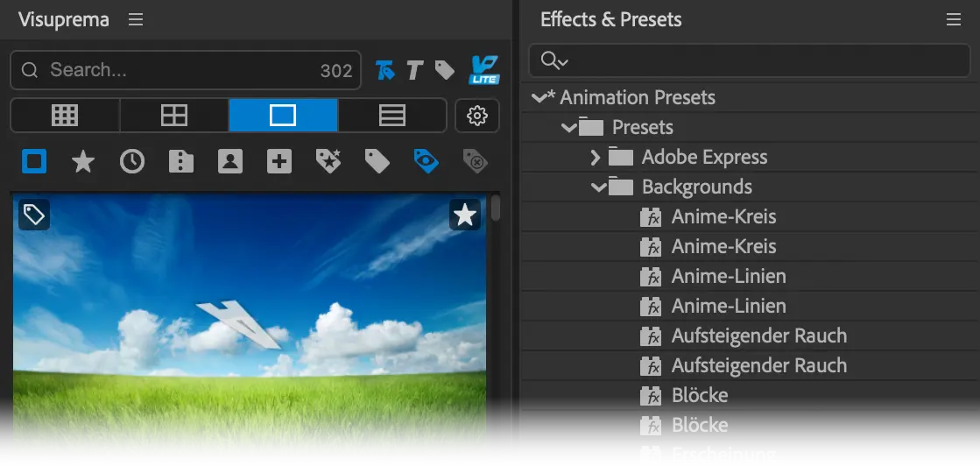The image size is (980, 466).
Task: Select the Presets folder label
Action: coord(643,128)
